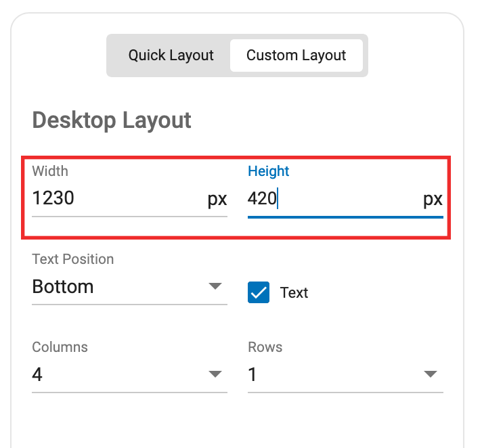
Task: Click the Rows dropdown arrow icon
Action: 431,374
